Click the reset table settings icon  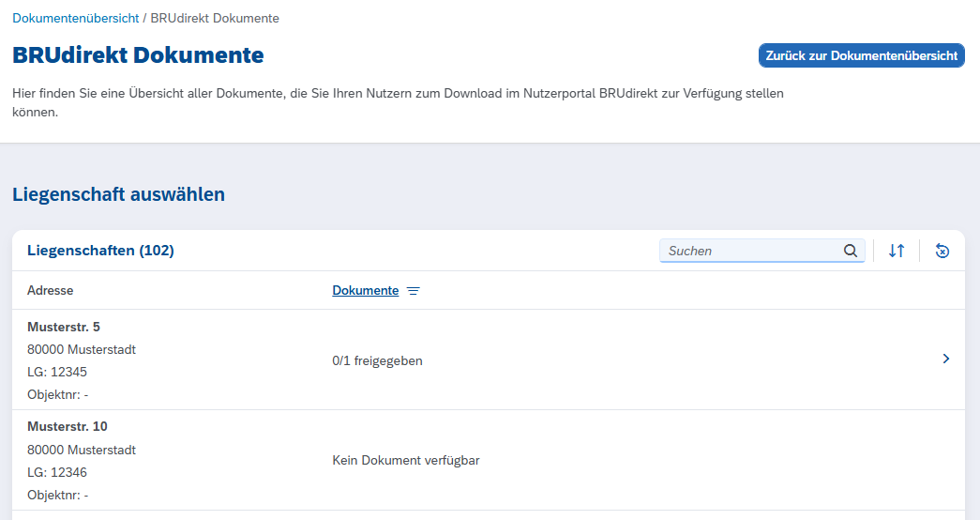tap(942, 251)
